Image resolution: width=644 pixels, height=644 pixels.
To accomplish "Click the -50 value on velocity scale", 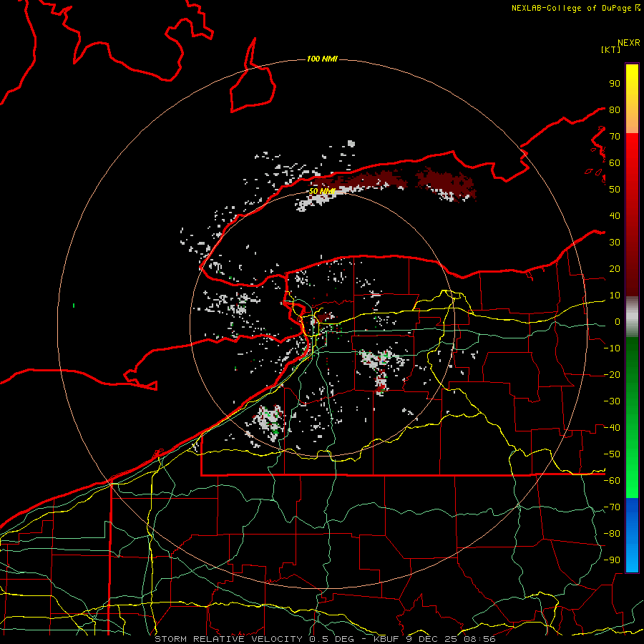I will click(612, 454).
